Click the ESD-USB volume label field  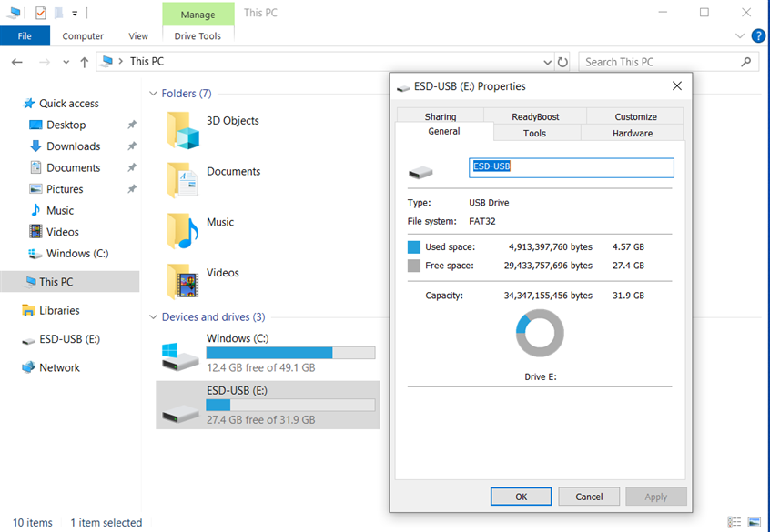(x=571, y=167)
